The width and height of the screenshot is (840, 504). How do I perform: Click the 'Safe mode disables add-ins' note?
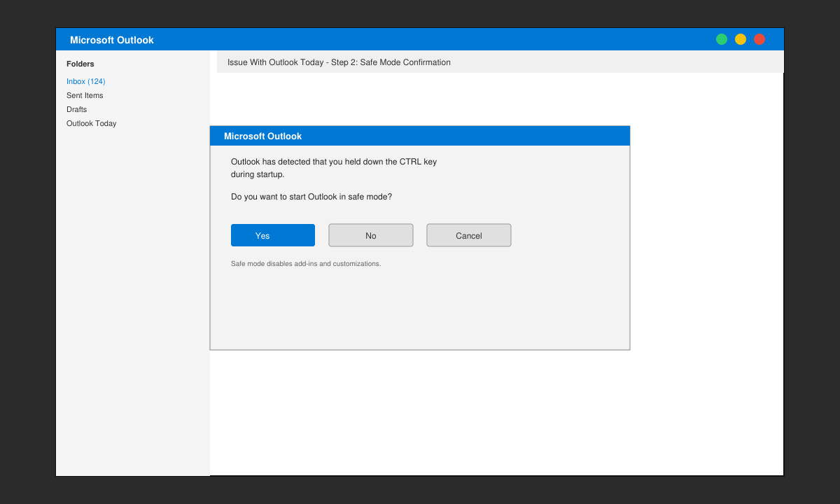[x=306, y=264]
